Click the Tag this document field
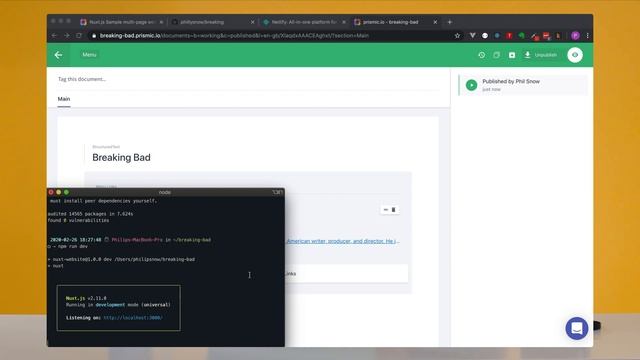 click(x=248, y=79)
